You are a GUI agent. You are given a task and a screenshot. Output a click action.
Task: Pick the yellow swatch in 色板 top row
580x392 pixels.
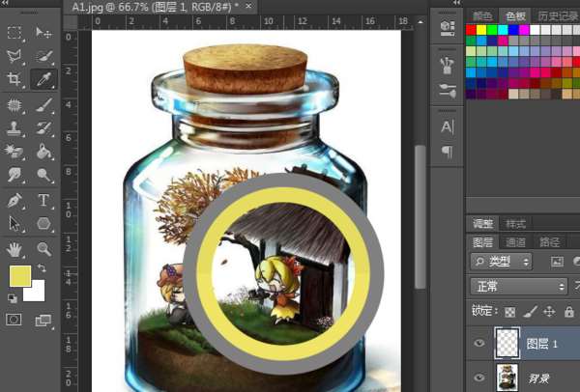[x=481, y=30]
